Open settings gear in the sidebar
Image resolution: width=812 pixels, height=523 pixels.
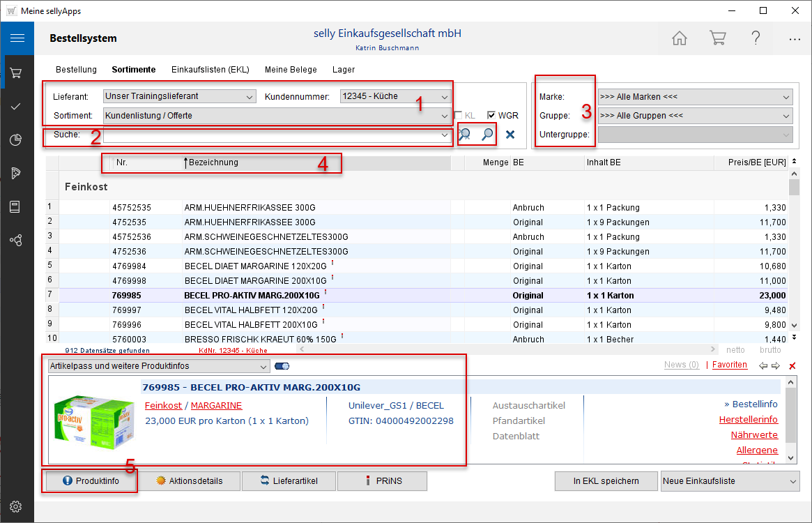17,506
